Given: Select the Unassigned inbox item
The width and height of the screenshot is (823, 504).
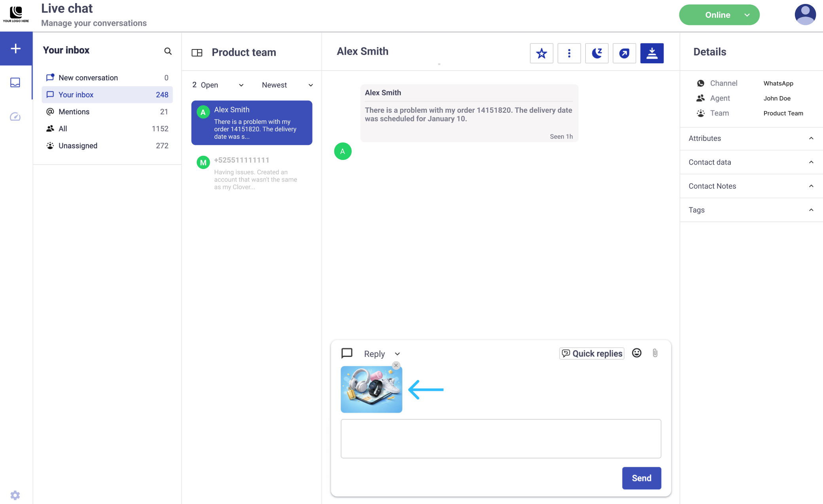Looking at the screenshot, I should (78, 146).
